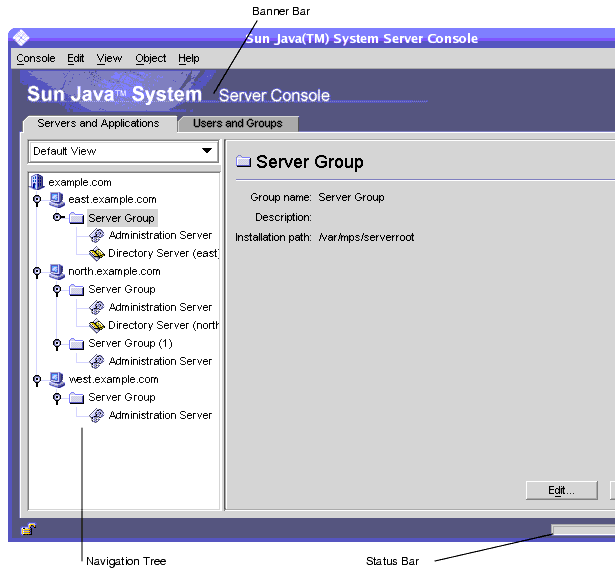Open the Console menu
The image size is (615, 586).
(x=36, y=58)
